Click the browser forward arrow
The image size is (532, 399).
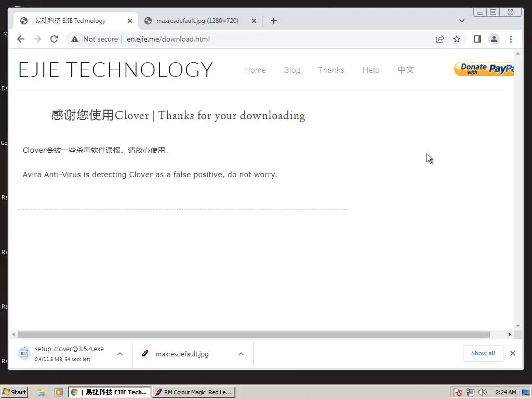coord(37,39)
